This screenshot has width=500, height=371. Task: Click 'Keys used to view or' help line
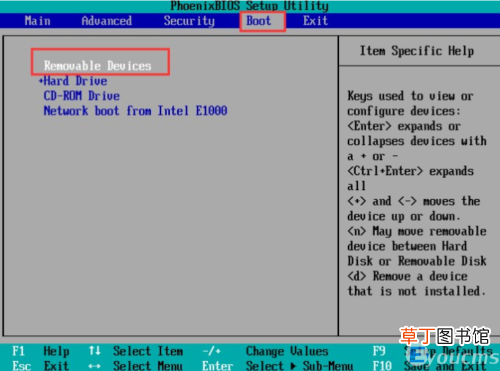[x=410, y=96]
